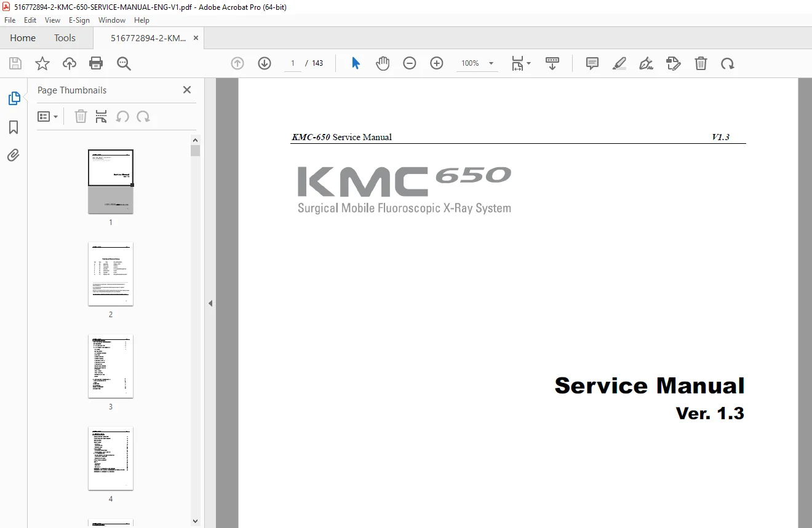Click the Edit PDF stamp tool icon
The width and height of the screenshot is (812, 528).
click(674, 63)
